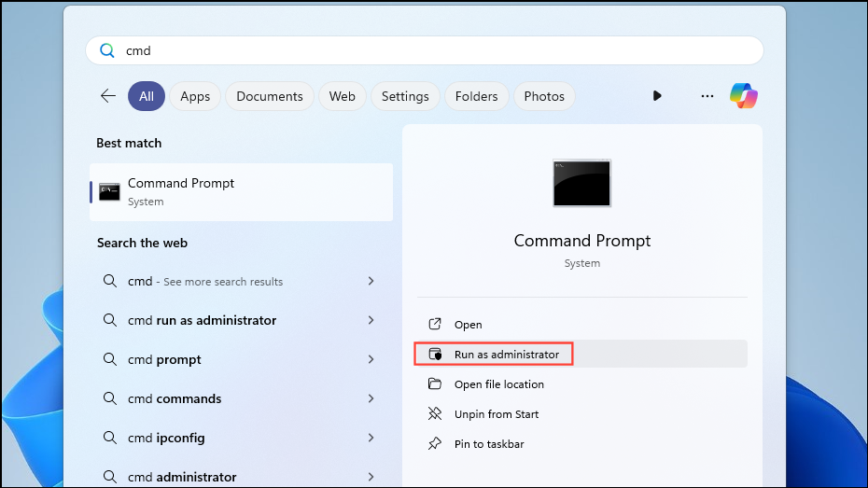Select web suggestion cmd ipconfig
Image resolution: width=868 pixels, height=488 pixels.
242,438
